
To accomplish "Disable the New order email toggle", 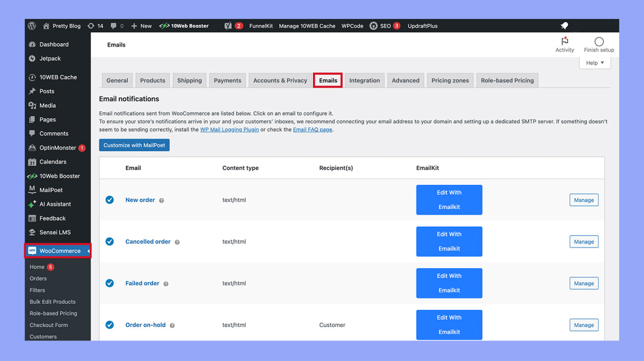I will click(109, 200).
